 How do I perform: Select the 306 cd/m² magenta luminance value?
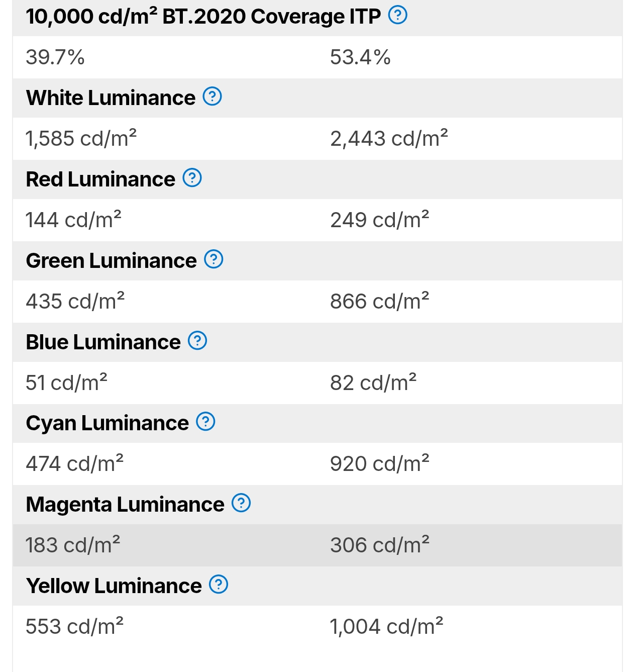click(x=379, y=545)
